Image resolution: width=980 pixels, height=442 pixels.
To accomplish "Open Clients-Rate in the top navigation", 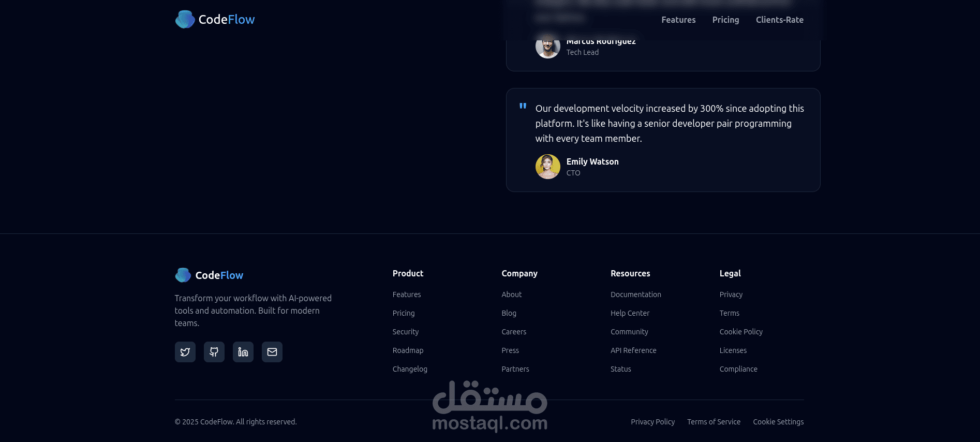I will tap(780, 20).
